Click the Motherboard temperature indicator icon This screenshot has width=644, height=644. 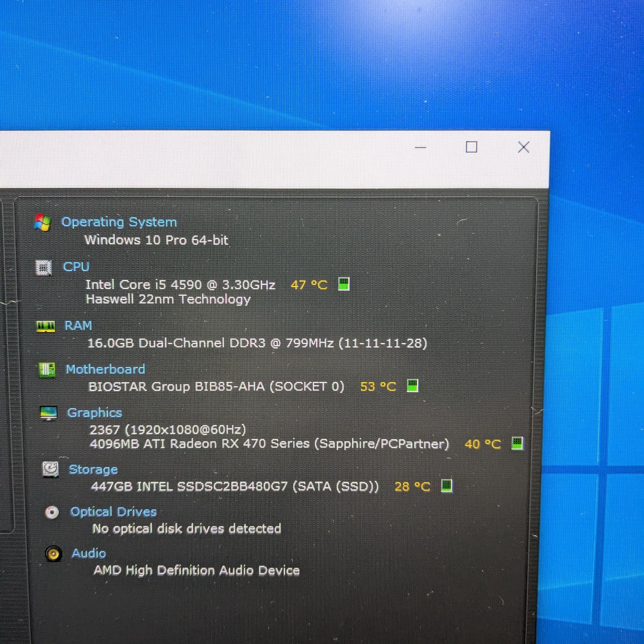[413, 386]
